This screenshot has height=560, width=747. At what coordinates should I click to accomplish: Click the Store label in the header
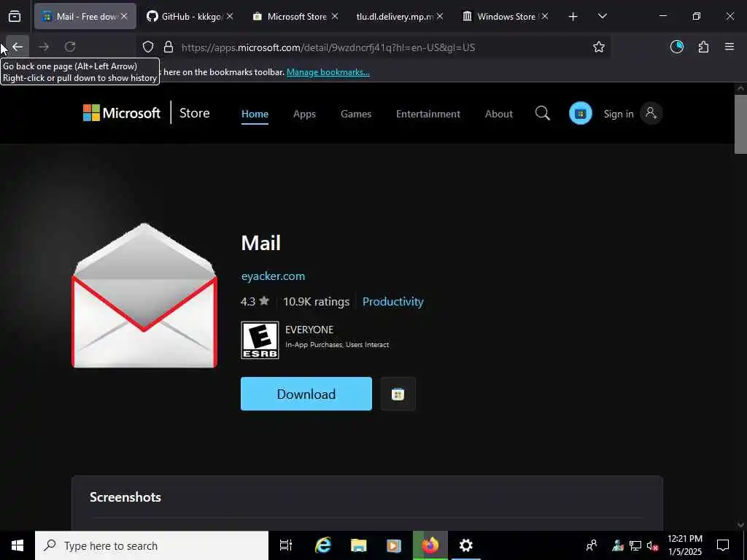(x=194, y=113)
